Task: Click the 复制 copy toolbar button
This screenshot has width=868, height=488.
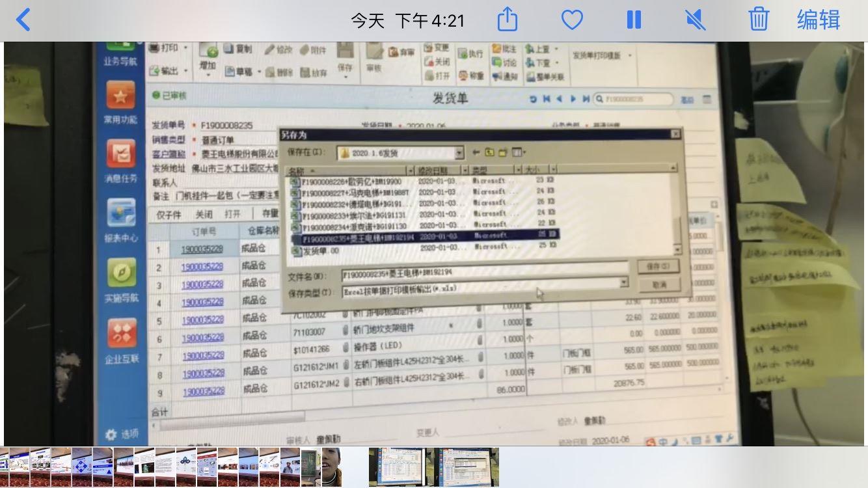Action: click(x=238, y=49)
